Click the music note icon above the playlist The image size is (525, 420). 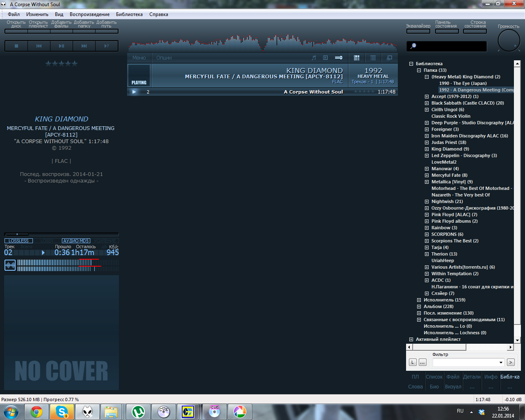pos(314,58)
